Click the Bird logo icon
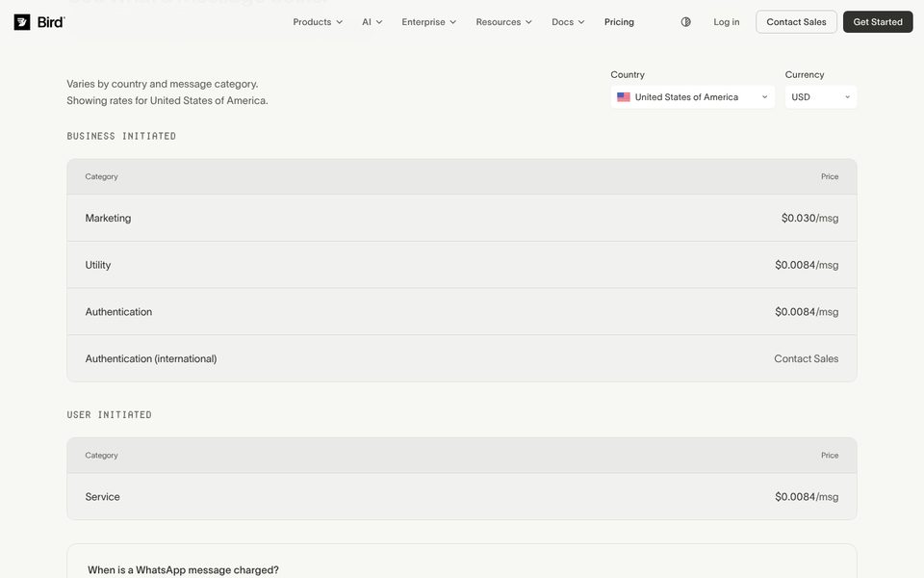Viewport: 924px width, 578px height. pos(22,22)
